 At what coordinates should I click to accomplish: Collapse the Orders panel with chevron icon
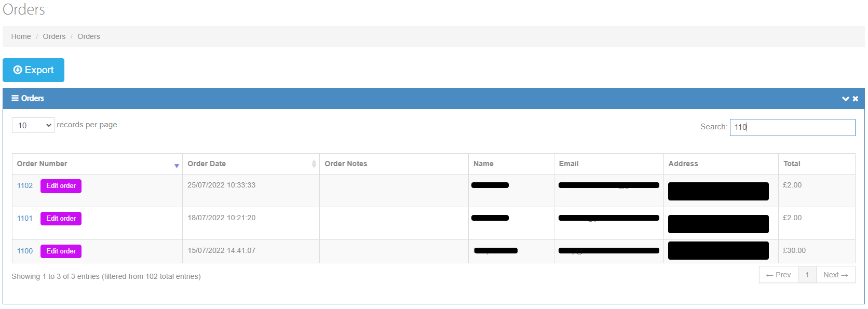(845, 99)
